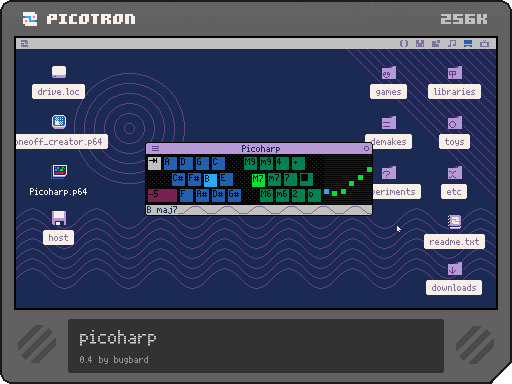Open the Picoharp window hamburger menu
512x384 pixels.
(x=155, y=148)
